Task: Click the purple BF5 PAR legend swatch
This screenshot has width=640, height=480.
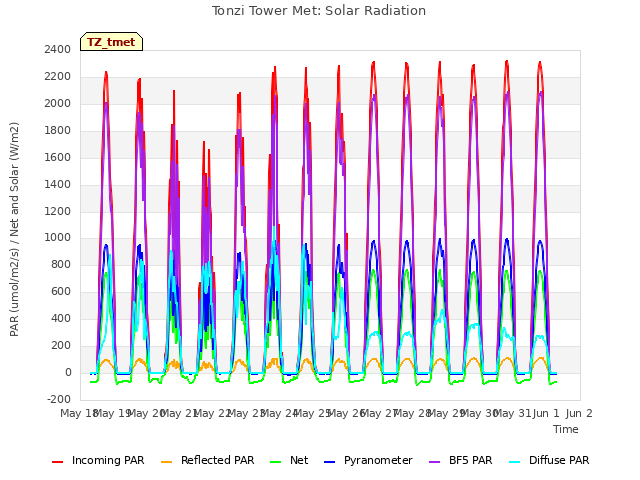Action: pyautogui.click(x=435, y=462)
